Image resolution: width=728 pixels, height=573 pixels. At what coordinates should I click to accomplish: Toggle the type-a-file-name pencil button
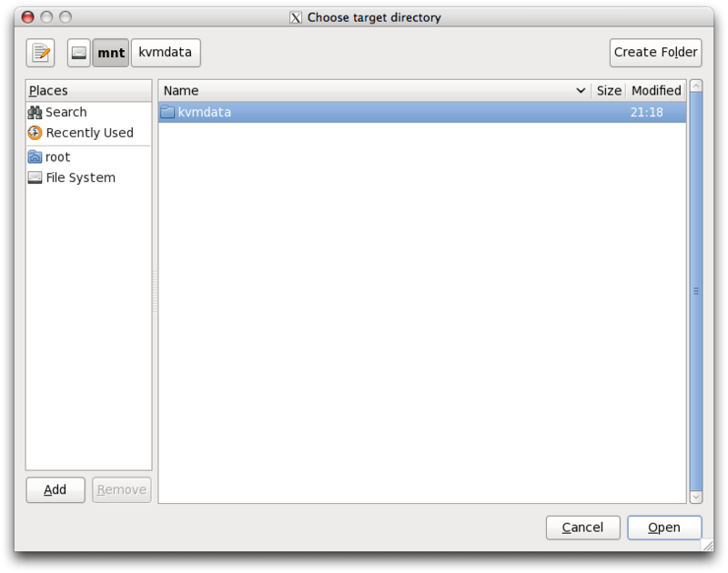coord(40,53)
